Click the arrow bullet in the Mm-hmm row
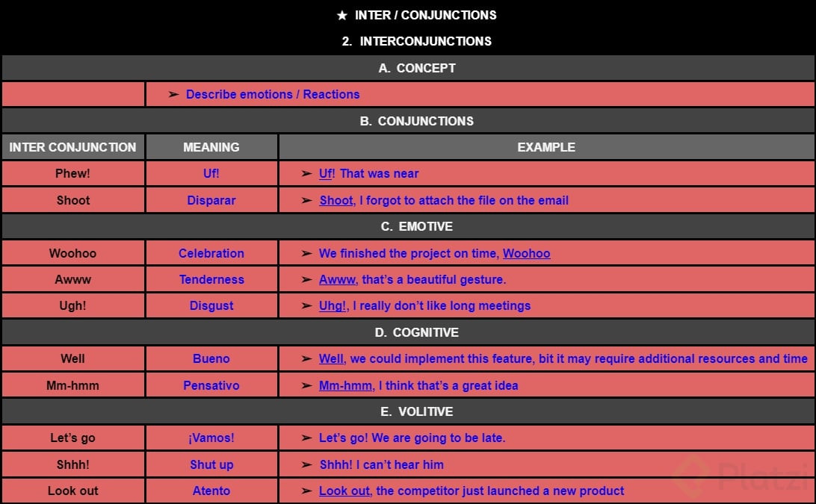816x504 pixels. coord(306,385)
